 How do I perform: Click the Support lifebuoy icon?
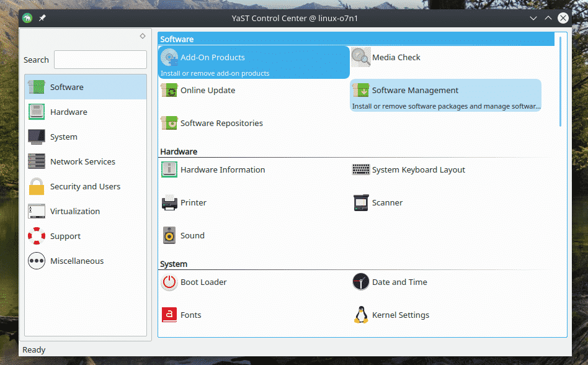[37, 236]
